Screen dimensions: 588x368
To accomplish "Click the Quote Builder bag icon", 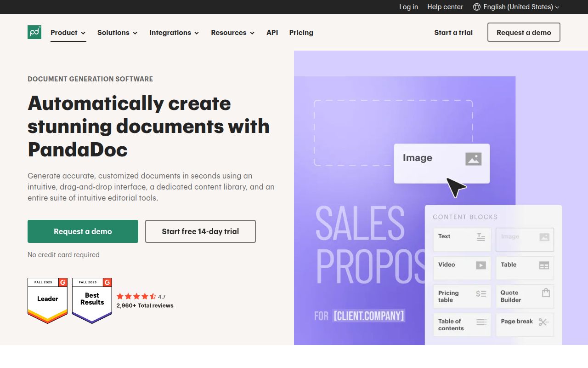I will (x=546, y=293).
